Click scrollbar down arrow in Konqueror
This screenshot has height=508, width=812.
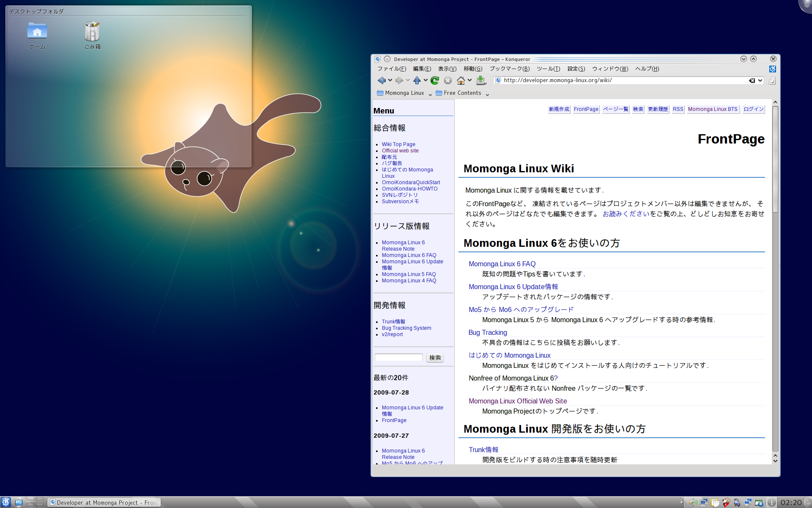(775, 461)
